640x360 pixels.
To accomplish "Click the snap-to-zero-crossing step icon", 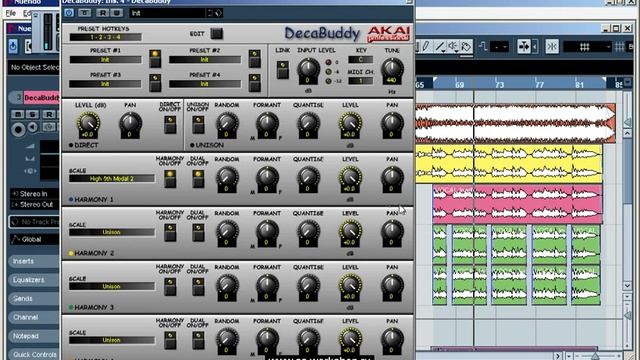I will pos(482,47).
